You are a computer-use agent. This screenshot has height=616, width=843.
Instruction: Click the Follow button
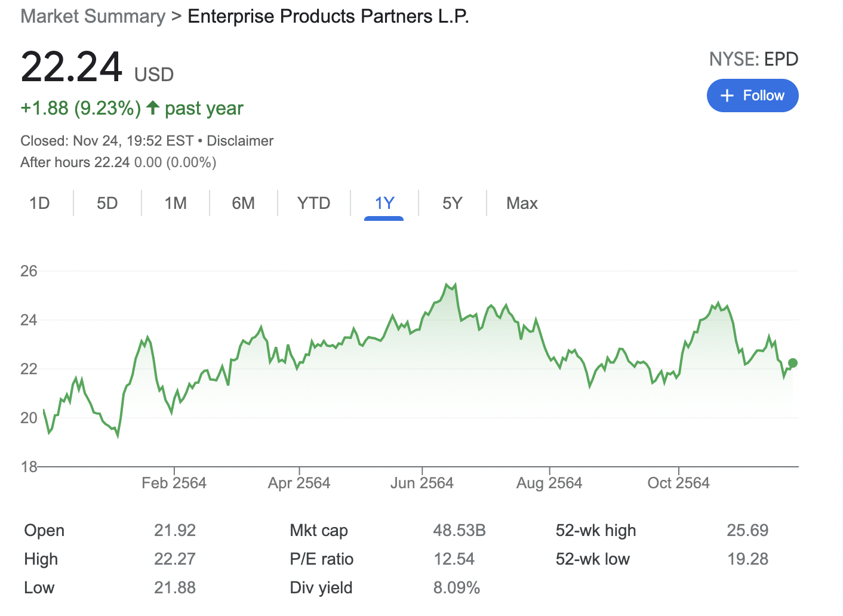tap(752, 96)
